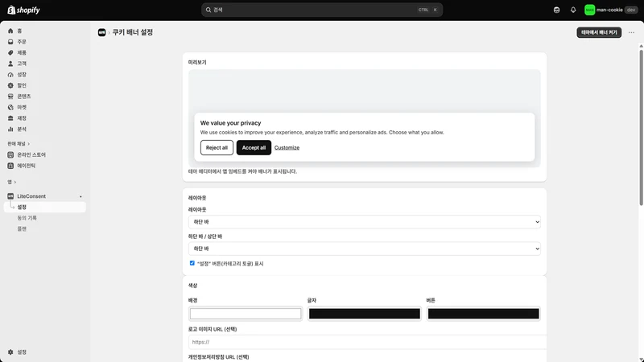Open the 레이아웃 dropdown
Image resolution: width=644 pixels, height=362 pixels.
click(x=365, y=222)
